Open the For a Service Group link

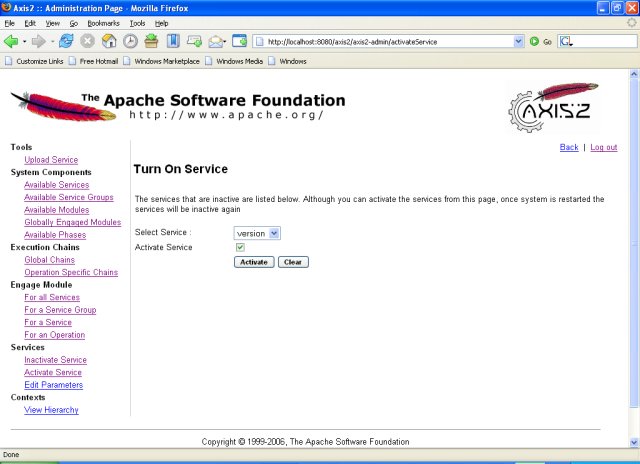60,310
